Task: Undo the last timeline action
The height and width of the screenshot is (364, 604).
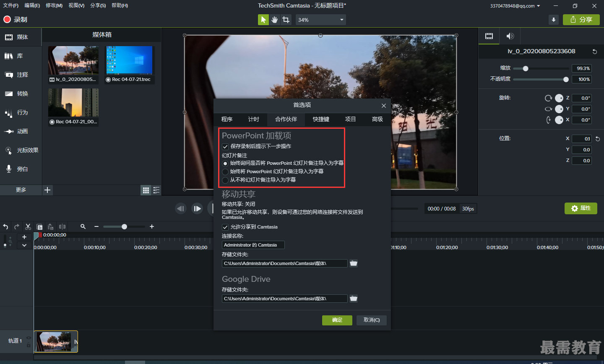Action: pyautogui.click(x=5, y=226)
